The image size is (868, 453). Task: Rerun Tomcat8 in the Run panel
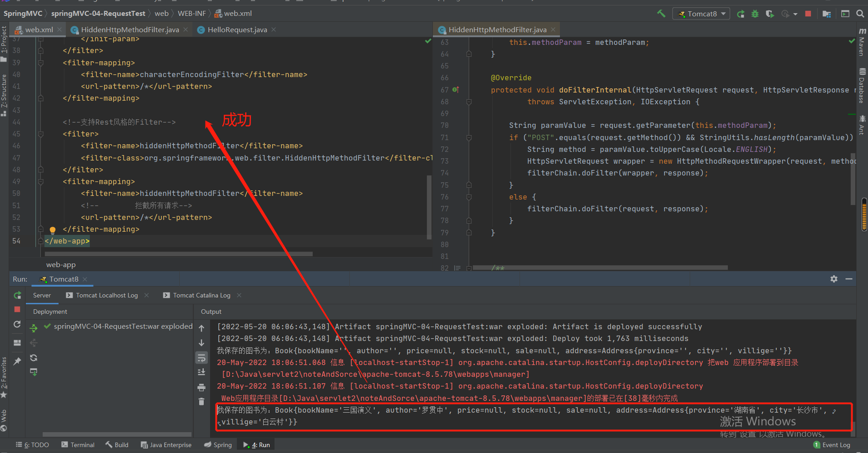click(x=17, y=295)
